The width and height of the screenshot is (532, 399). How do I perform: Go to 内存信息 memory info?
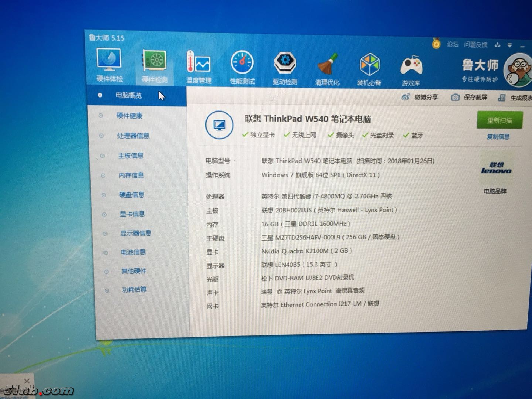coord(131,175)
